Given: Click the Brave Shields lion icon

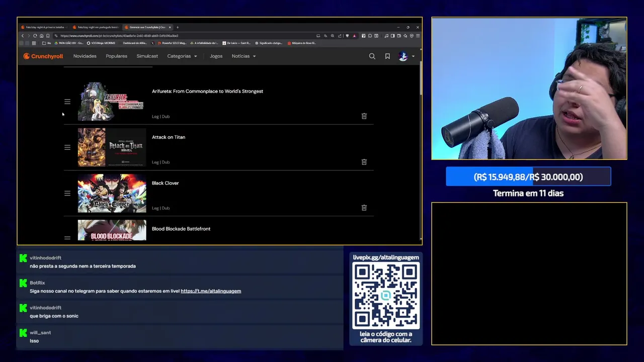Looking at the screenshot, I should tap(347, 36).
